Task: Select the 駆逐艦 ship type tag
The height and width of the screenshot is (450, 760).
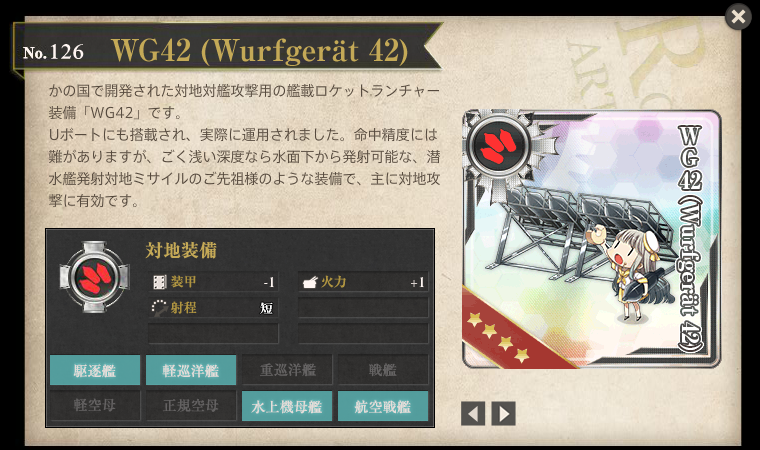Action: (x=95, y=370)
